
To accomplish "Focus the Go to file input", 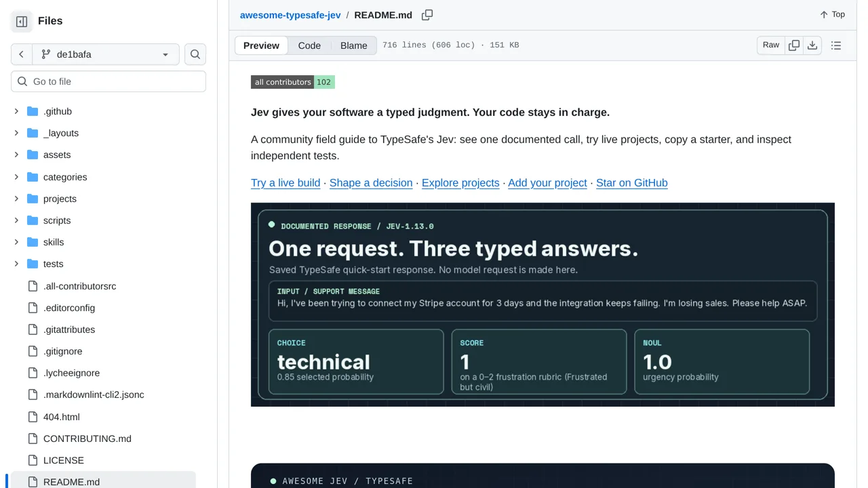I will pos(108,81).
